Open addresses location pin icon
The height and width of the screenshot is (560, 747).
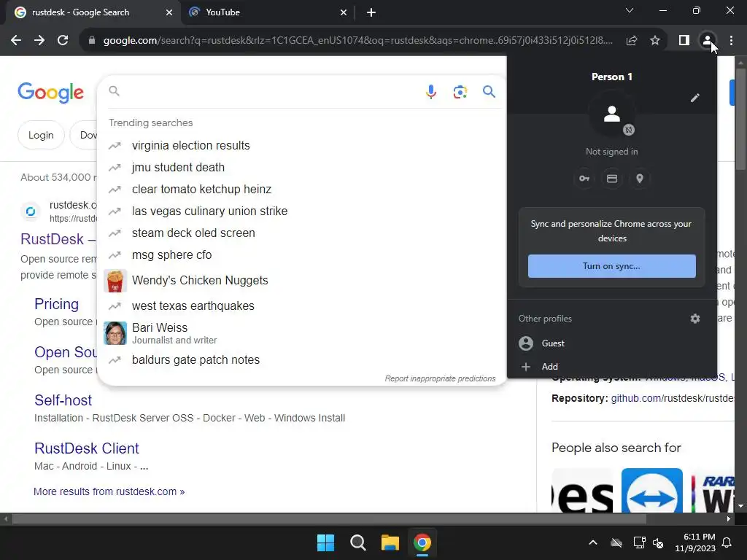pos(640,179)
